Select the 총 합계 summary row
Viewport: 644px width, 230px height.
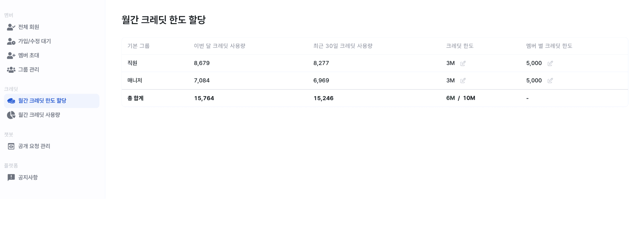(136, 98)
